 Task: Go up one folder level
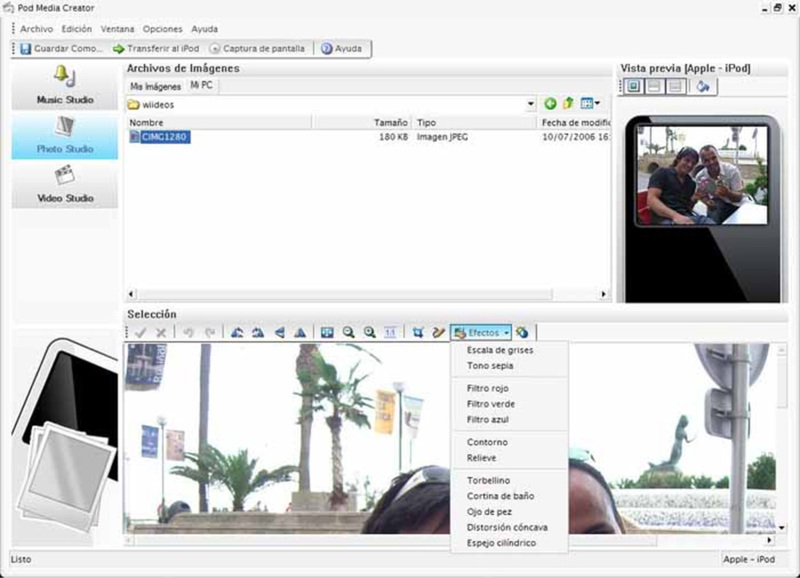(x=568, y=104)
